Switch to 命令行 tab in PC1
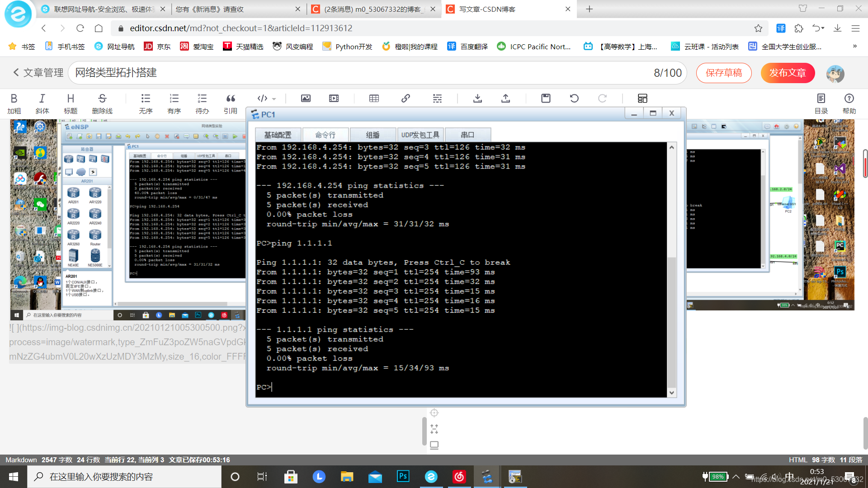868x488 pixels. tap(325, 135)
